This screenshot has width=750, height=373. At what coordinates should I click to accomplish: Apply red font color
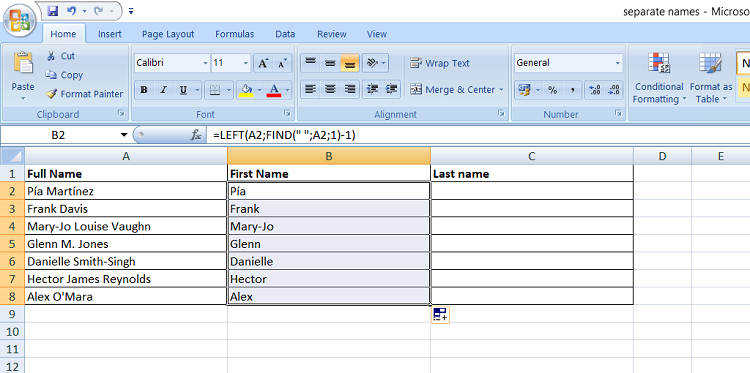tap(274, 89)
